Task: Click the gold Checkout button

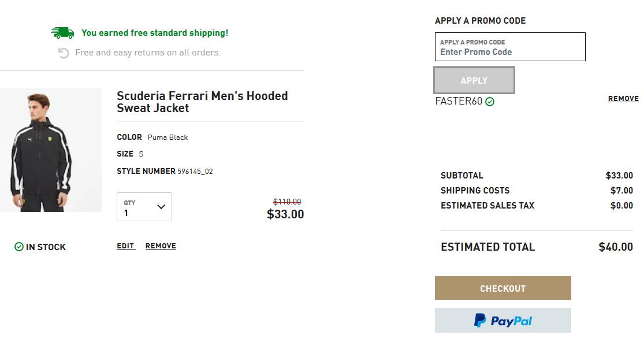Action: coord(502,288)
